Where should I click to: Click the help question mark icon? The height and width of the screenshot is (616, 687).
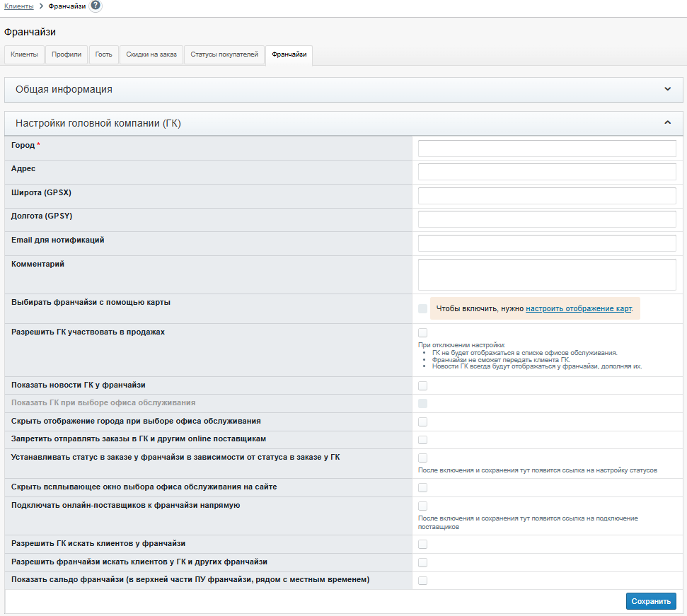tap(96, 6)
